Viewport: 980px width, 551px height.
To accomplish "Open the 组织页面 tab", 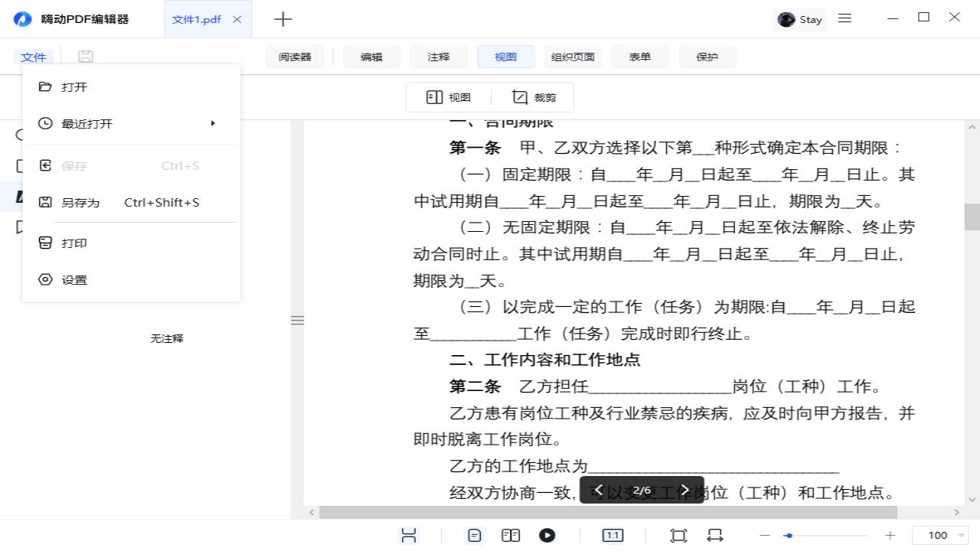I will (573, 57).
